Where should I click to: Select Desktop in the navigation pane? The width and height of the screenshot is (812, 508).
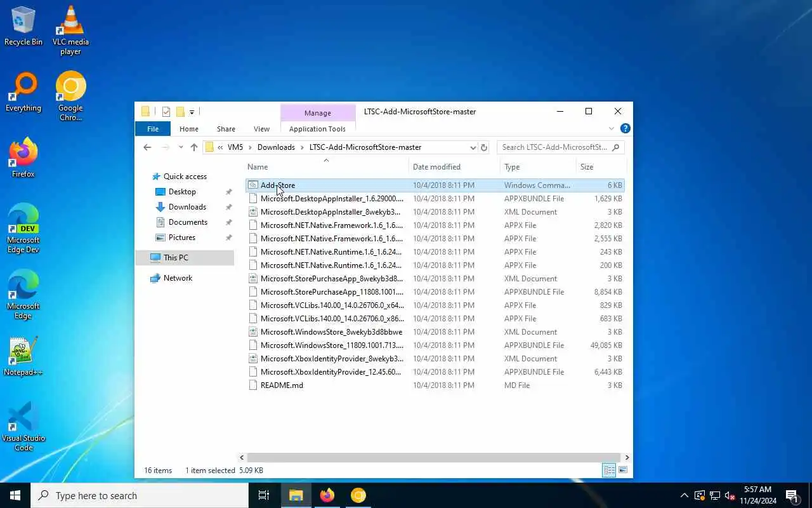coord(182,192)
